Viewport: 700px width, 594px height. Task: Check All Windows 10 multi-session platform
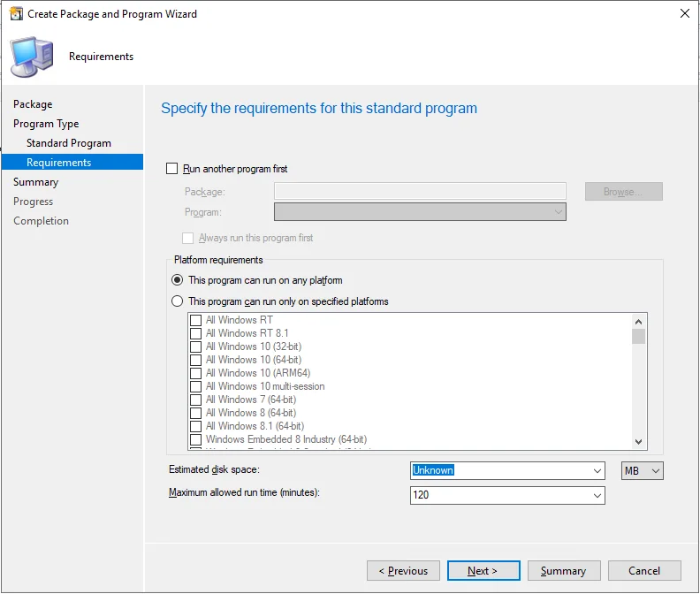(195, 387)
